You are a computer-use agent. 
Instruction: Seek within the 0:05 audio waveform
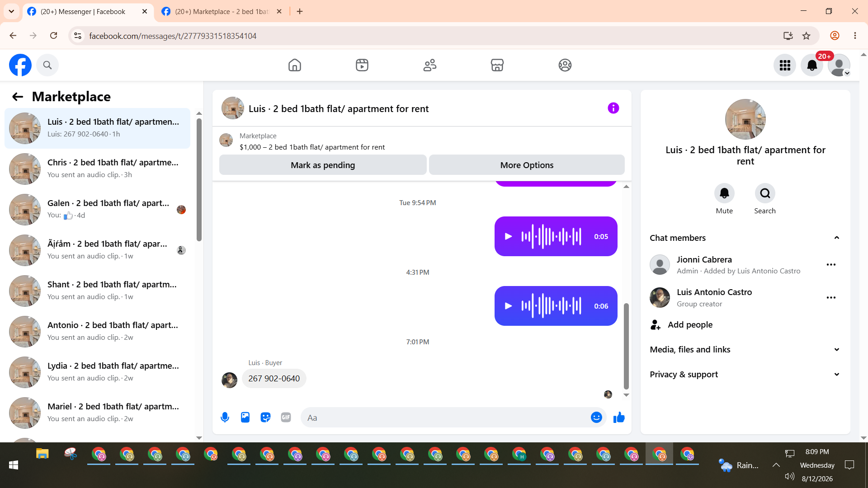coord(551,236)
